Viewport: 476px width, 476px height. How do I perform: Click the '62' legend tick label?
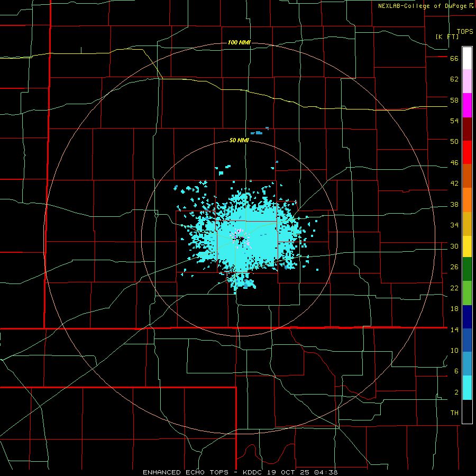454,79
